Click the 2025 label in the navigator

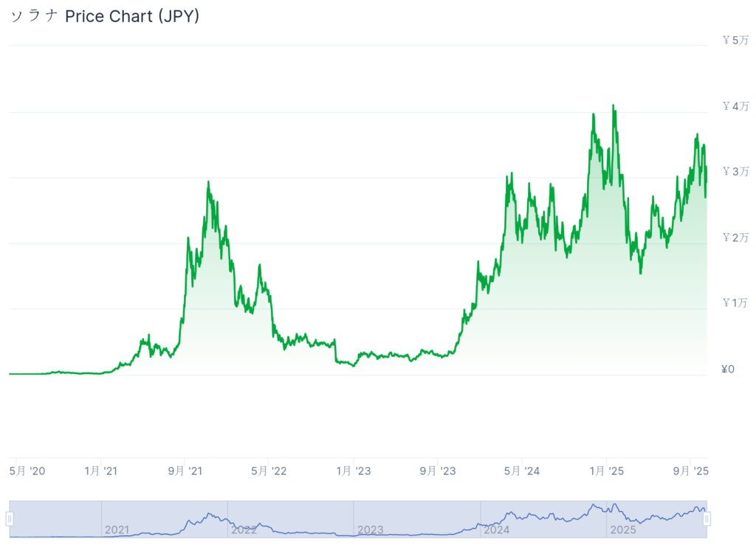(622, 530)
